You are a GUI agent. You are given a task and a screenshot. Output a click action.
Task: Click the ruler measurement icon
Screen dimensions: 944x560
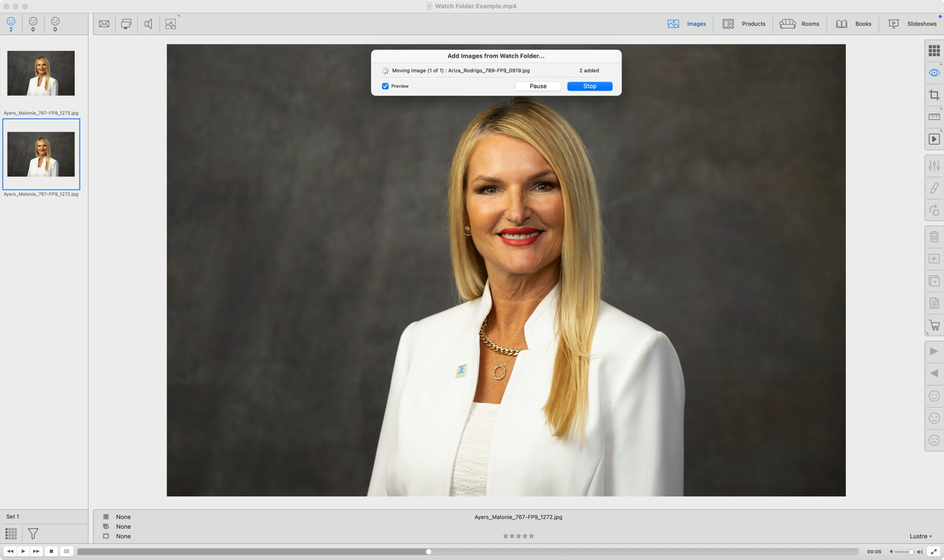tap(934, 117)
